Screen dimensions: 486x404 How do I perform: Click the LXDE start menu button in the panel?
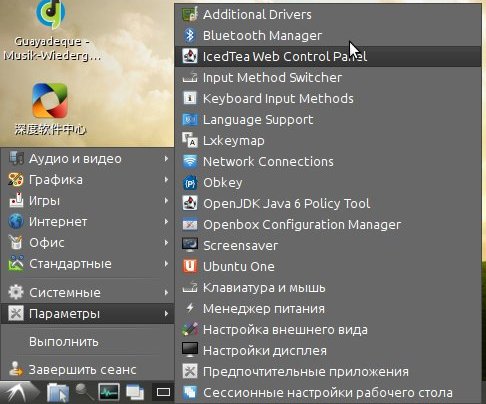[18, 393]
